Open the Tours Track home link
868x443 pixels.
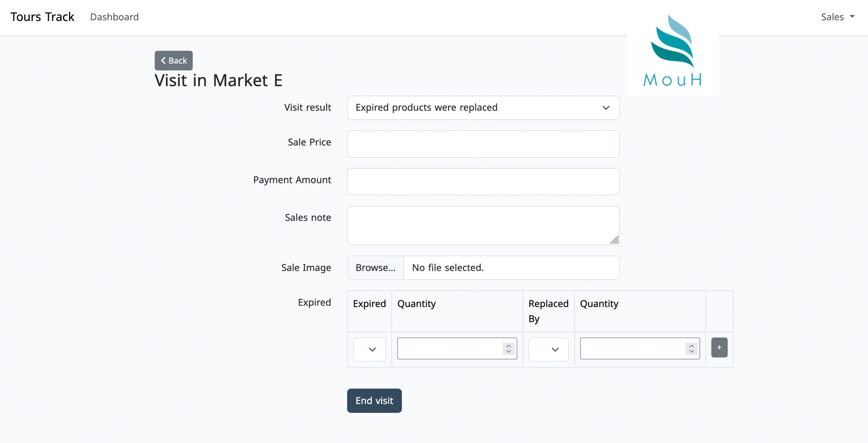click(42, 17)
